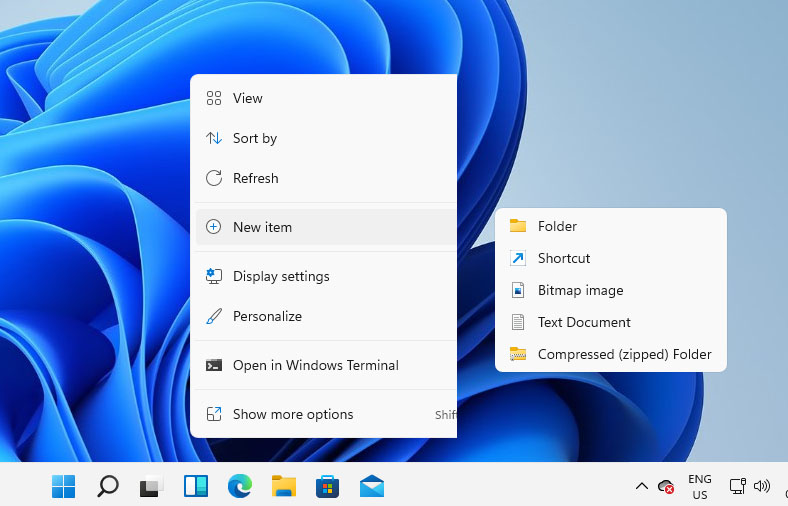Screen dimensions: 788x506
Task: Open the volume control speaker icon
Action: coord(762,486)
